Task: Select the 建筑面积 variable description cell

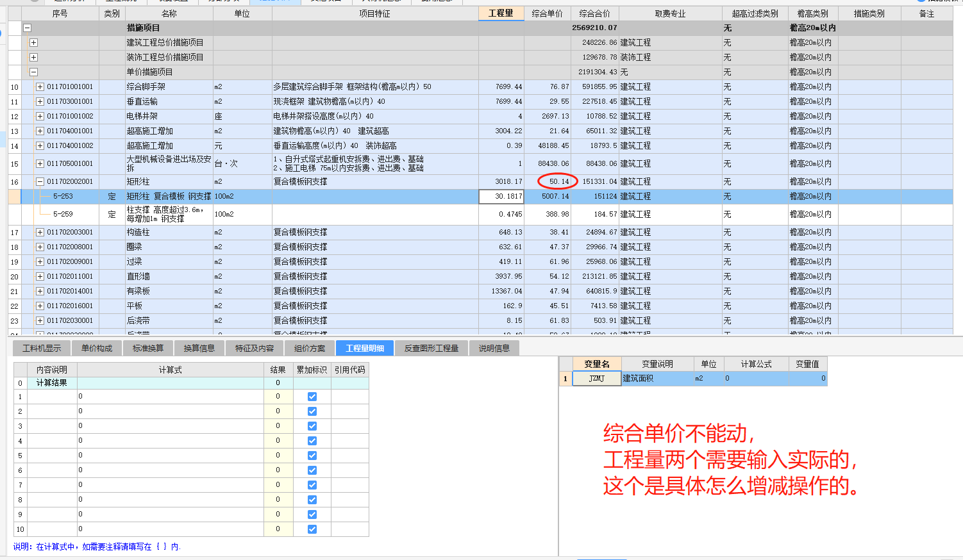Action: pyautogui.click(x=657, y=379)
